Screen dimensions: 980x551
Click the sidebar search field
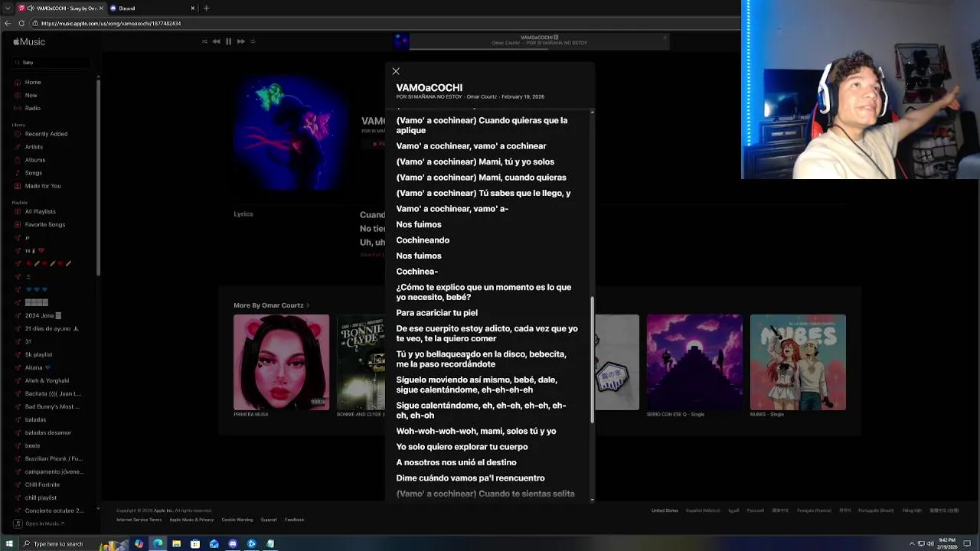coord(52,62)
